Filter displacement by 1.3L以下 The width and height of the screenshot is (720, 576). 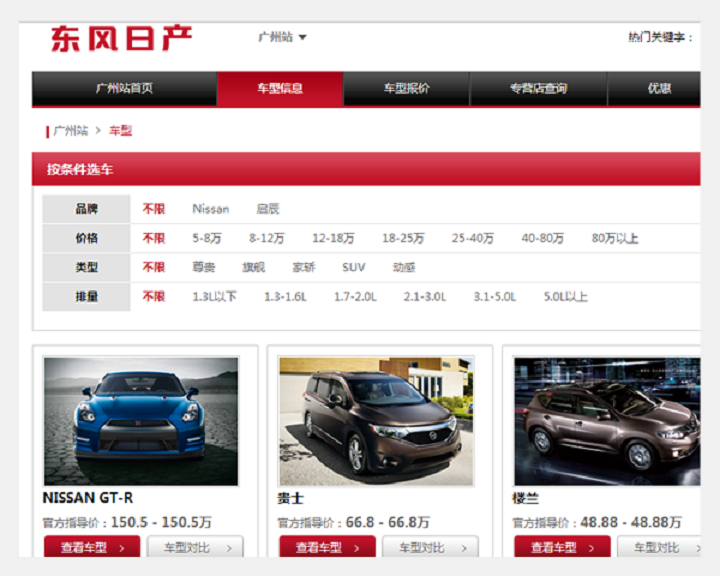tap(214, 297)
